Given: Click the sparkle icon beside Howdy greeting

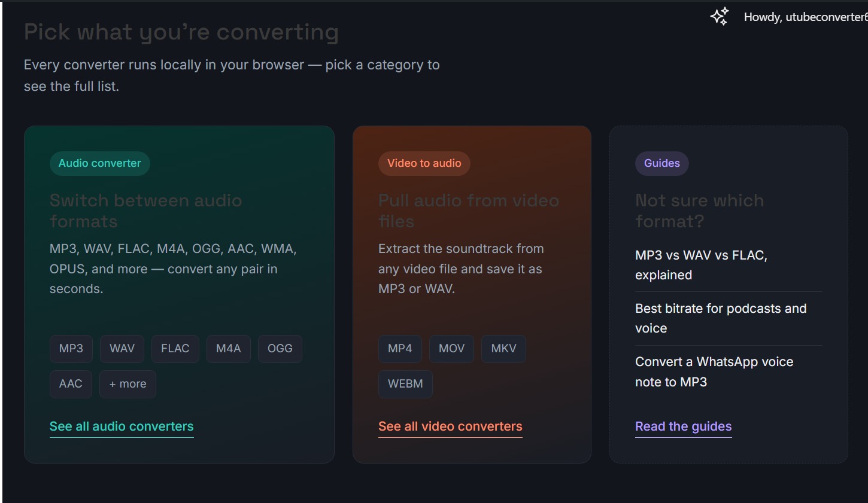Looking at the screenshot, I should (x=720, y=16).
